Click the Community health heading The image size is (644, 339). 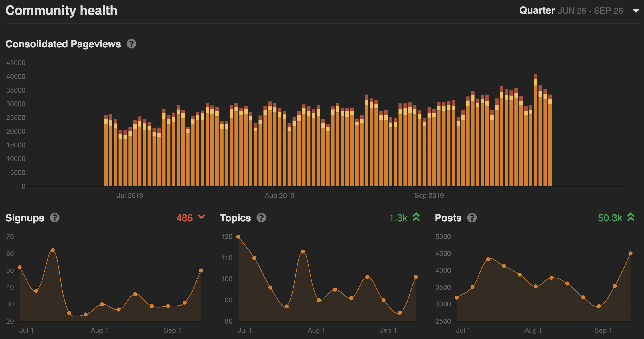tap(62, 11)
